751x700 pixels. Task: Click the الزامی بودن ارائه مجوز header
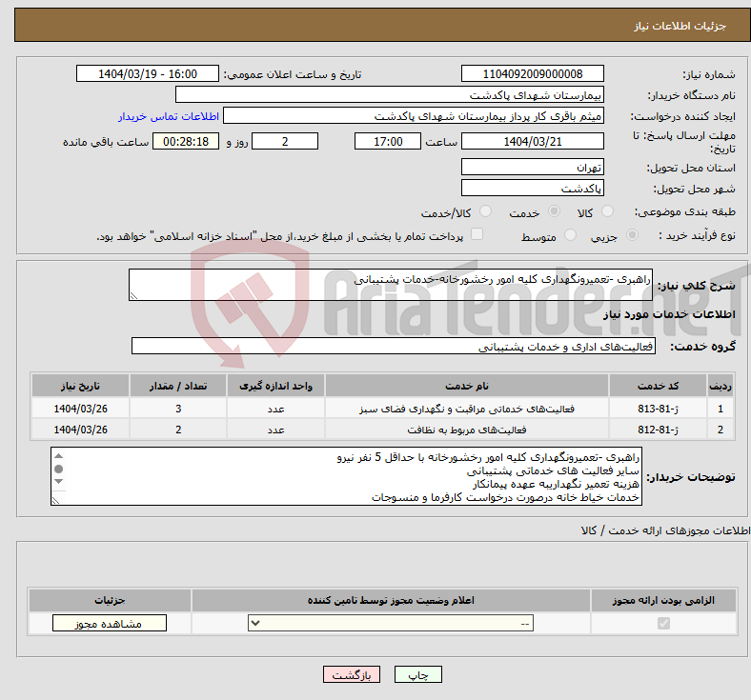pyautogui.click(x=663, y=600)
